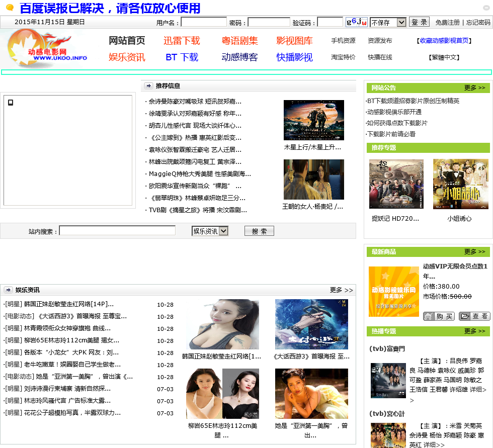Image resolution: width=493 pixels, height=448 pixels.
Task: Open 木星上行 movie poster thumbnail
Action: (314, 120)
